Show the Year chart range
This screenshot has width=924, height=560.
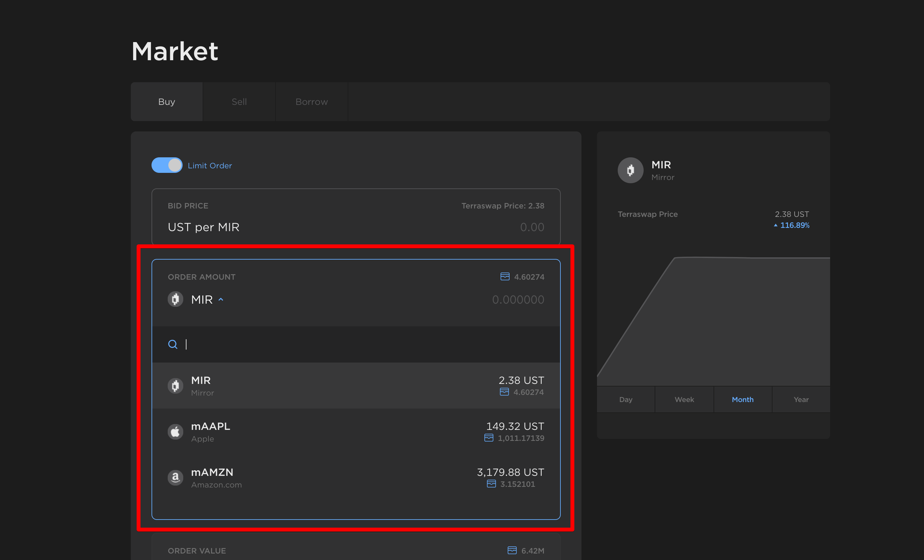click(x=801, y=399)
